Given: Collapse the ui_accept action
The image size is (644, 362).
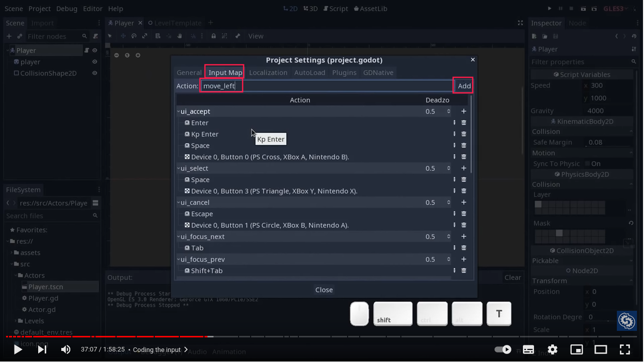Looking at the screenshot, I should [178, 111].
